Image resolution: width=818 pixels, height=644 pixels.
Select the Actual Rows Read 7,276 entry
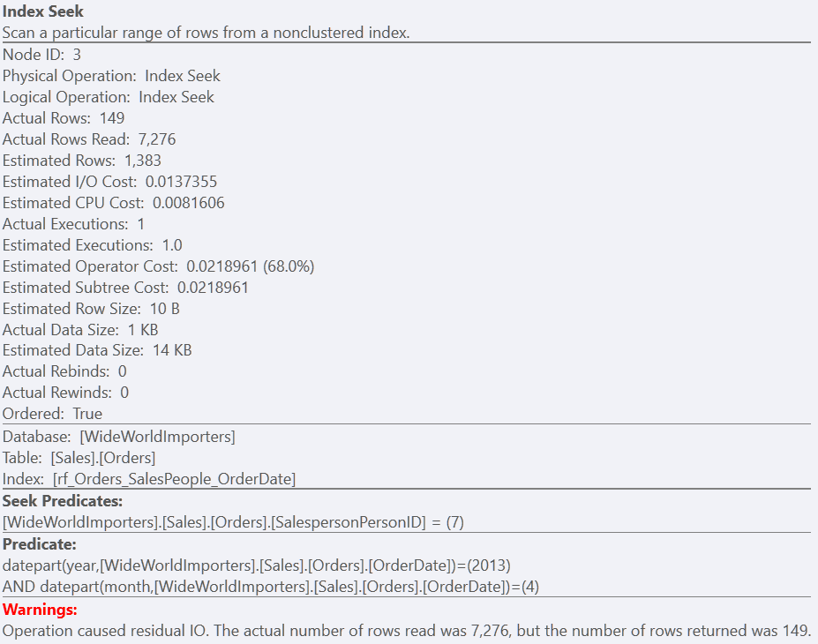[89, 139]
